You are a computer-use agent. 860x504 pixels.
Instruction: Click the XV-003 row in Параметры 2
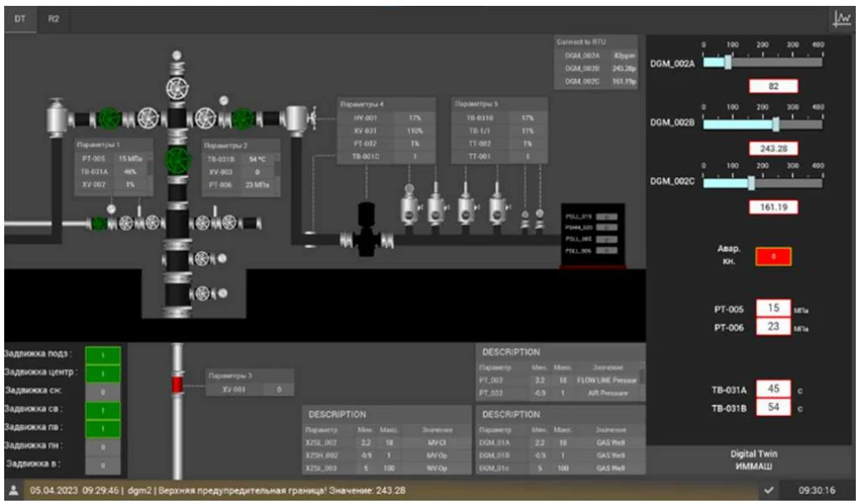(x=239, y=172)
